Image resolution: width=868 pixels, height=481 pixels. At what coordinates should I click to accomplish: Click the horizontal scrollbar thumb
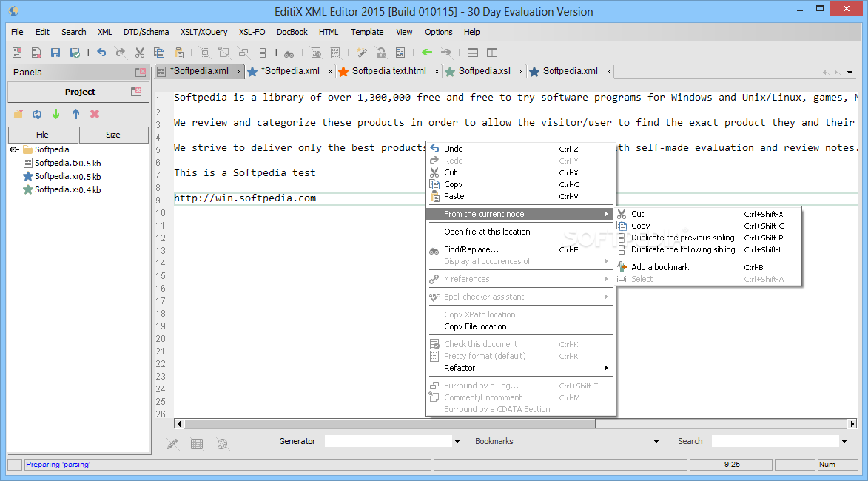(x=390, y=423)
